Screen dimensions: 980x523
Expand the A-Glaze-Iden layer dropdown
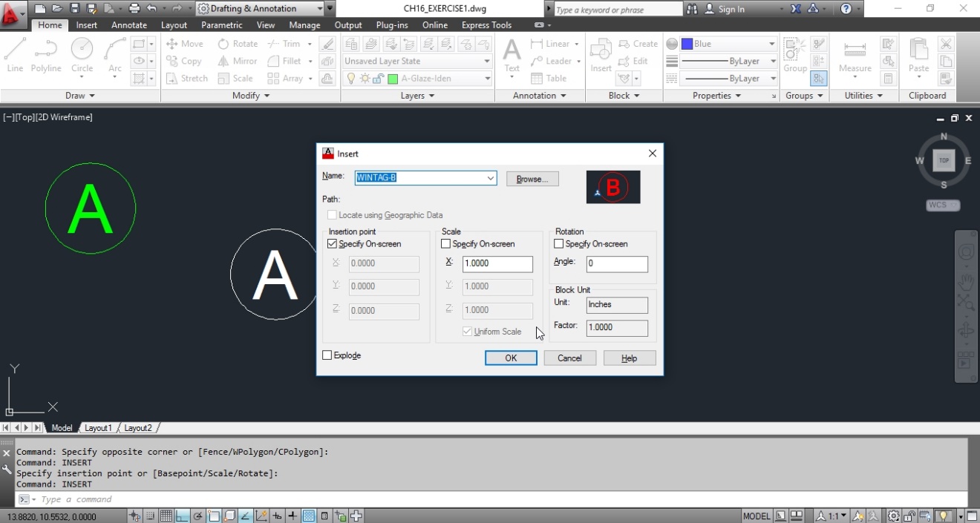click(486, 78)
